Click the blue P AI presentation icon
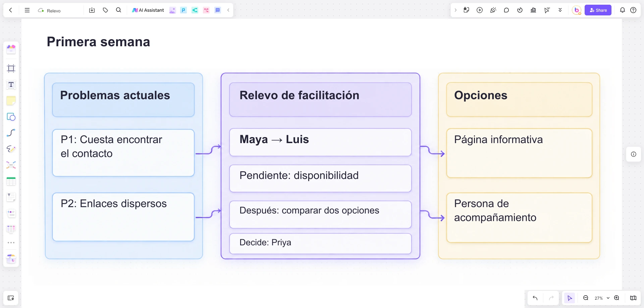The image size is (644, 308). [x=183, y=10]
